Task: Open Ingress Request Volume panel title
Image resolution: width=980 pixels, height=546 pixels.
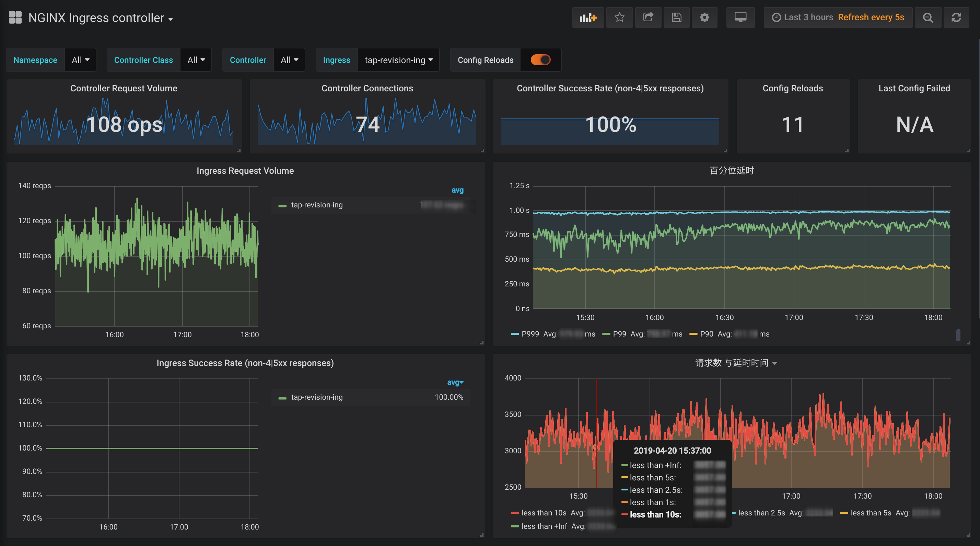Action: [245, 171]
